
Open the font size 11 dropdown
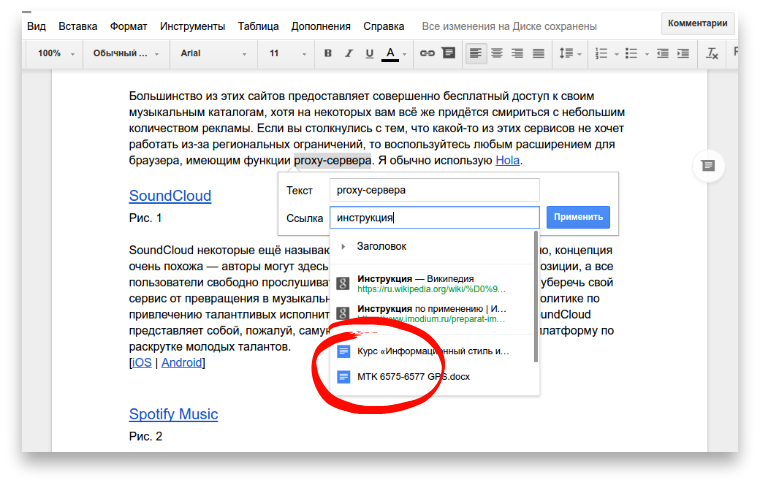coord(287,53)
